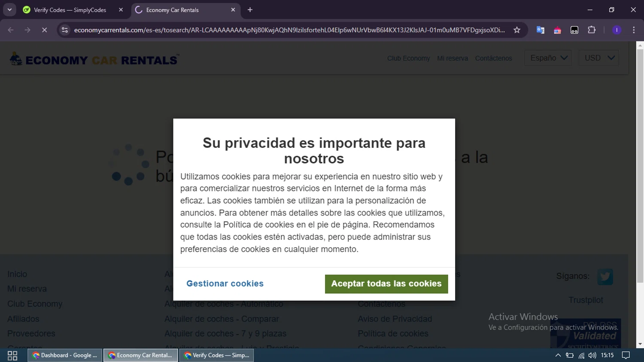
Task: Expand the Español language dropdown
Action: point(548,58)
